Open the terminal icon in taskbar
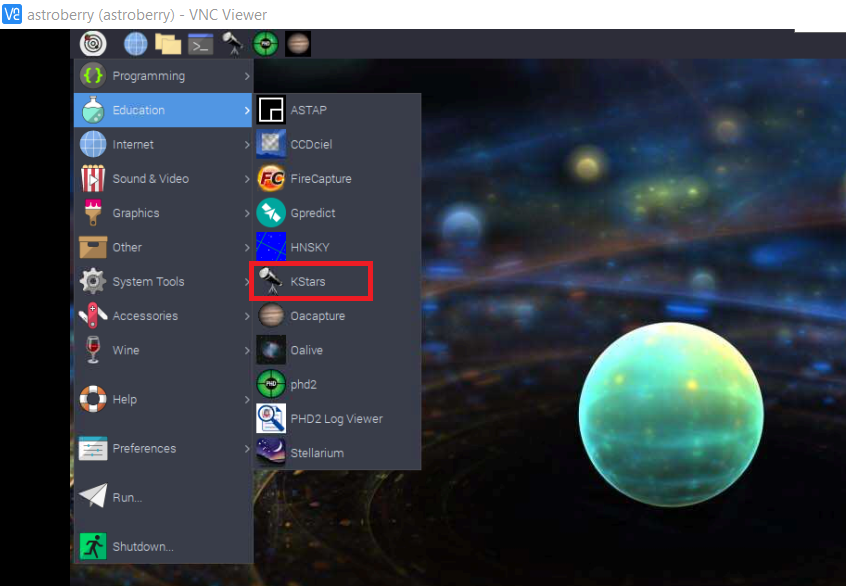This screenshot has height=586, width=846. click(x=200, y=44)
